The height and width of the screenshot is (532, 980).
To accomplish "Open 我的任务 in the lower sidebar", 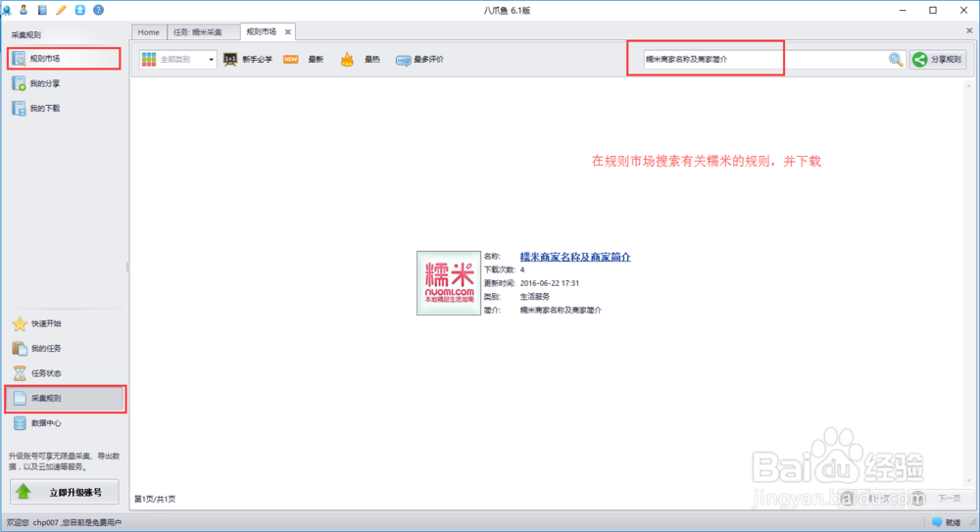I will 37,348.
